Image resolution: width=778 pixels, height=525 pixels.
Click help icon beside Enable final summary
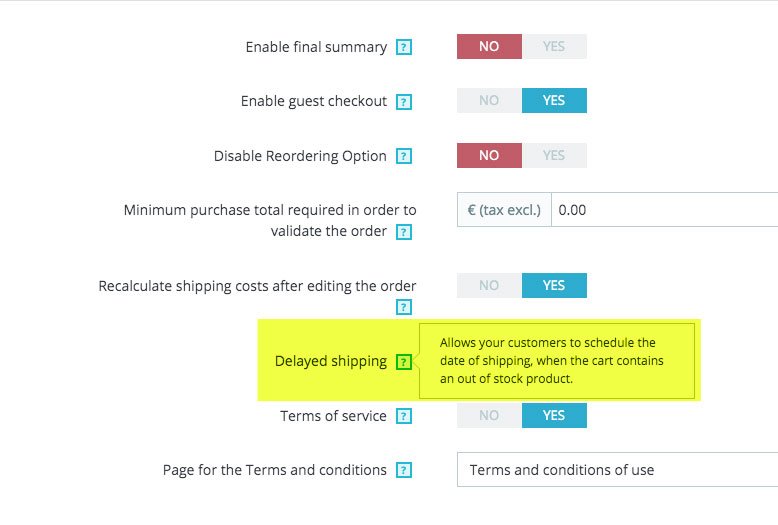pos(404,47)
